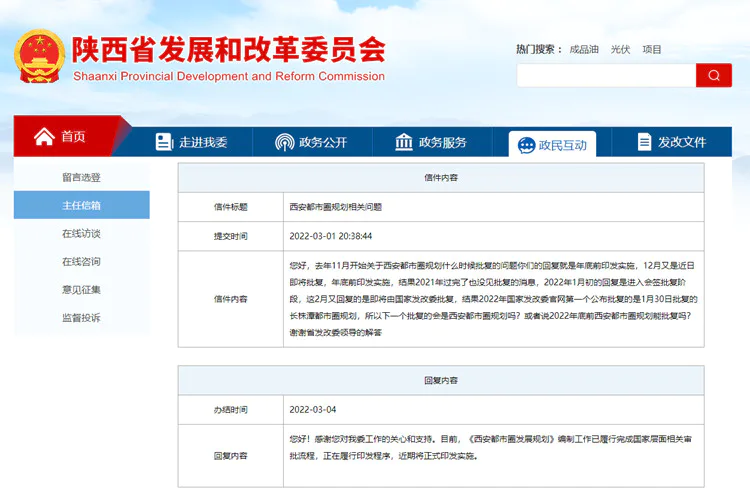Select 政务服务 in the navigation bar
The image size is (750, 497).
431,142
